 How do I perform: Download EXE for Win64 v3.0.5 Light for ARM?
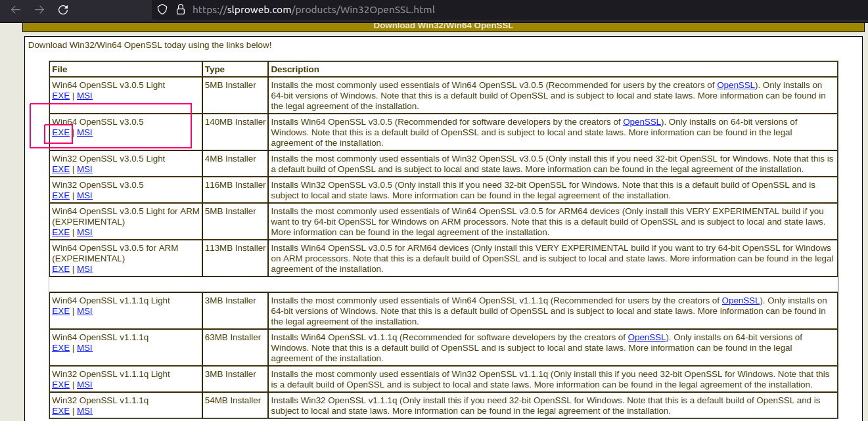60,233
